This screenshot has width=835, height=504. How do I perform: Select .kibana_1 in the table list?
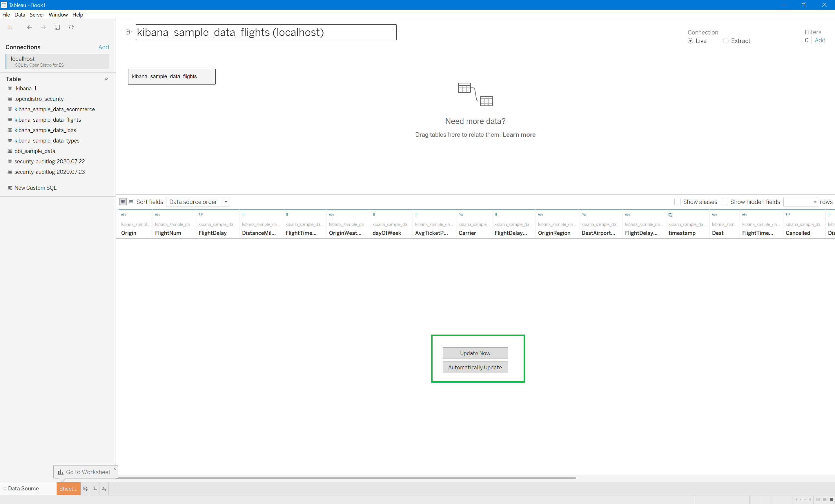pyautogui.click(x=26, y=88)
